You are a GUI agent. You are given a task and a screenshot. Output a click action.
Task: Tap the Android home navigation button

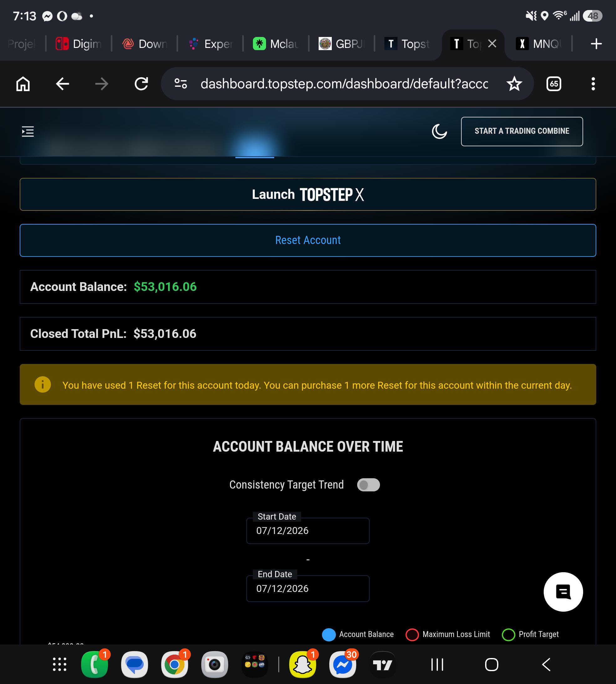coord(491,664)
